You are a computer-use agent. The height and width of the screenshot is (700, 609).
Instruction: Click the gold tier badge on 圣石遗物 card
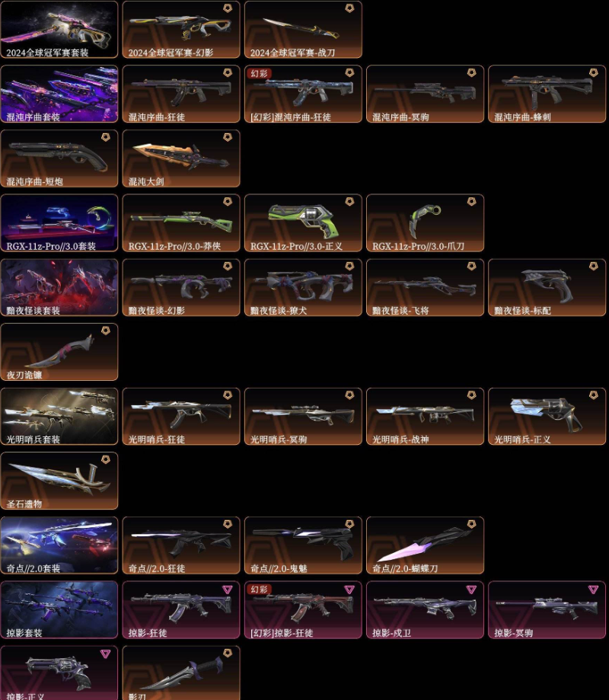point(106,459)
